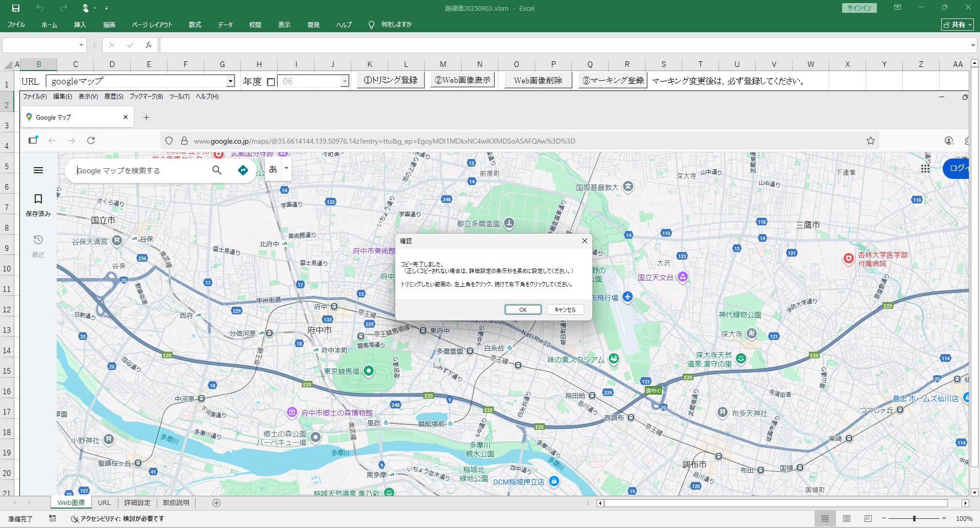
Task: Click the zoom slider handle
Action: tap(914, 518)
